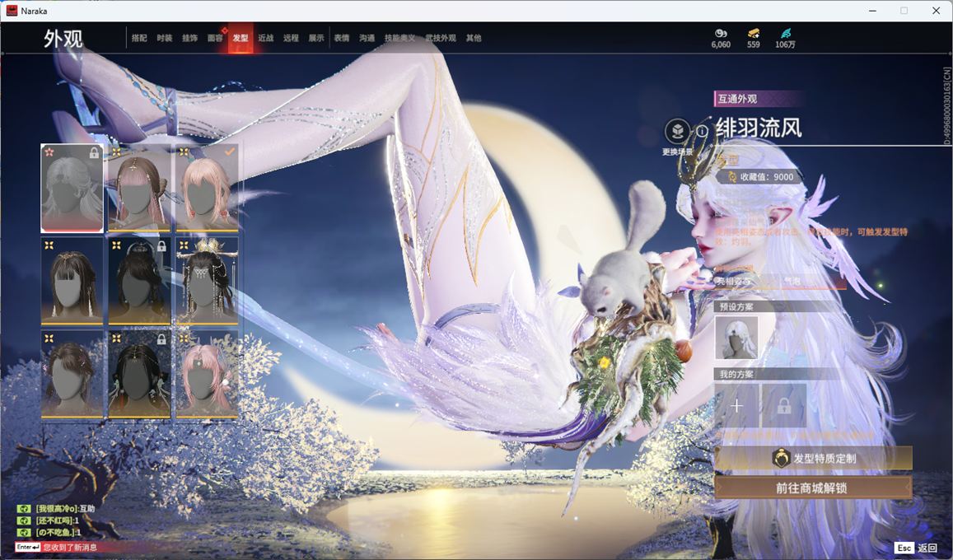Viewport: 953px width, 560px height.
Task: Select the equipped pink hairstyle with checkmark
Action: pyautogui.click(x=207, y=189)
